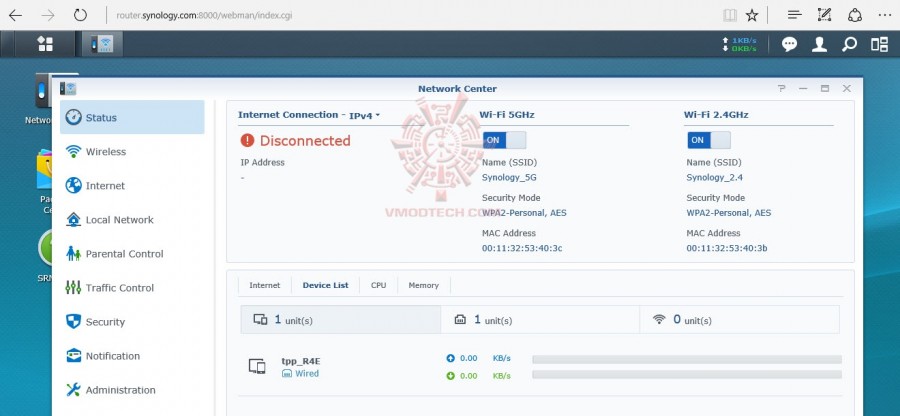The height and width of the screenshot is (416, 900).
Task: Click the Network Center taskbar icon
Action: 102,44
